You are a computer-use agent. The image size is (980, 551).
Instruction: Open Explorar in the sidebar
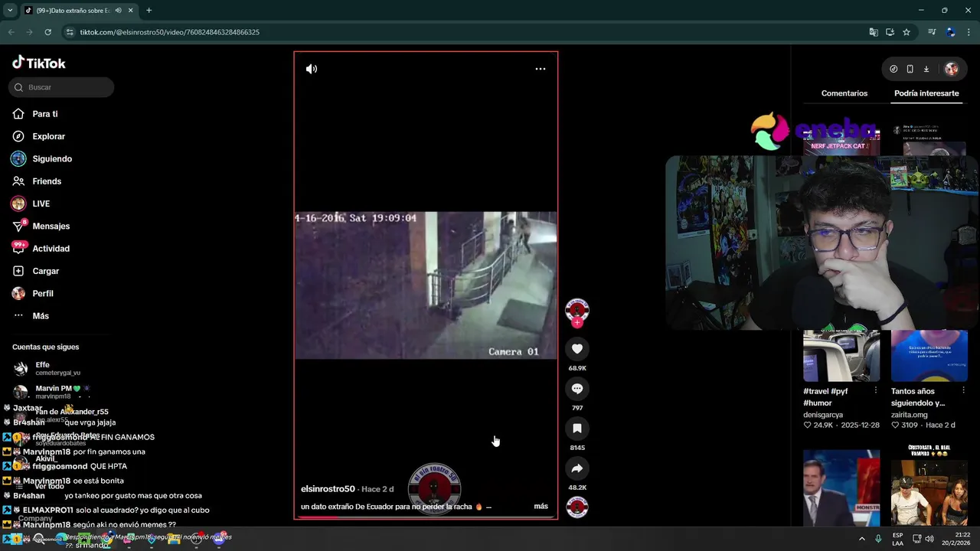click(48, 136)
